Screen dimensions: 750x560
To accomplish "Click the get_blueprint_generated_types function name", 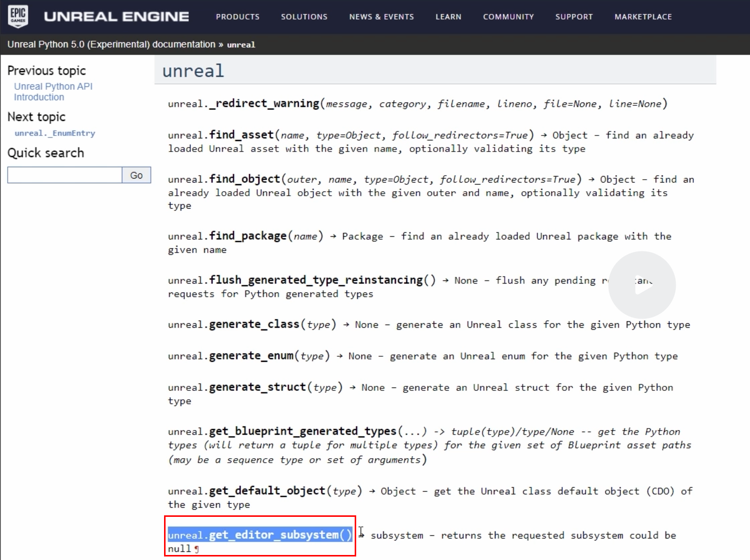I will (303, 431).
